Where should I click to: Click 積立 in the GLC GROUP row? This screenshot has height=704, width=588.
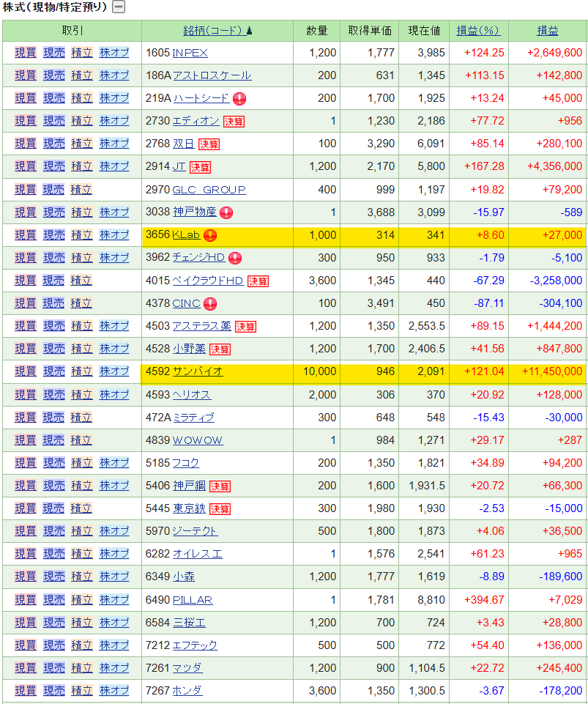[x=81, y=190]
